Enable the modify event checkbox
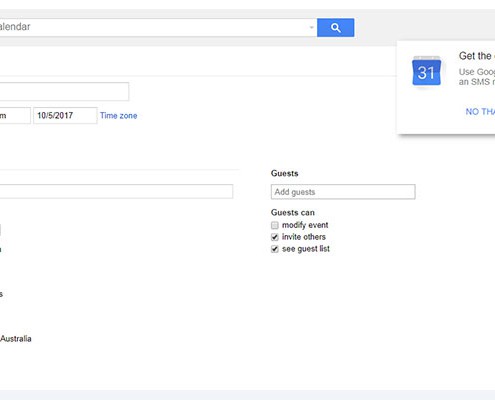 275,225
